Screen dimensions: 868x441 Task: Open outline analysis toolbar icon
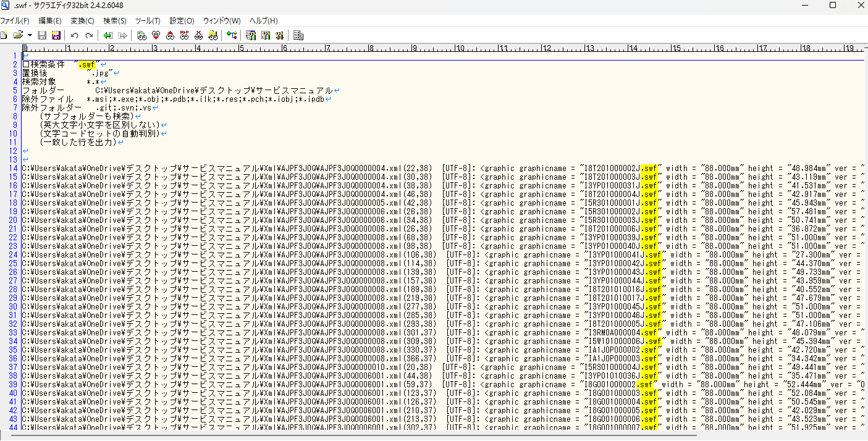232,35
